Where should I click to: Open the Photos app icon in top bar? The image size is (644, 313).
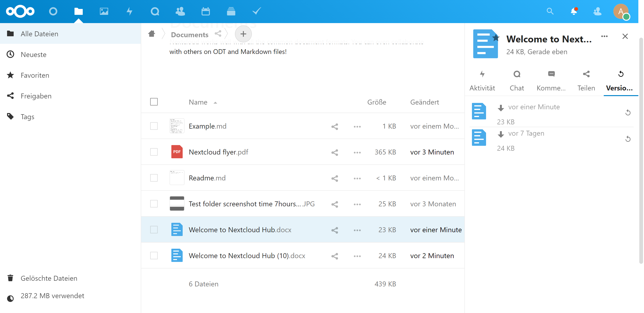point(104,11)
